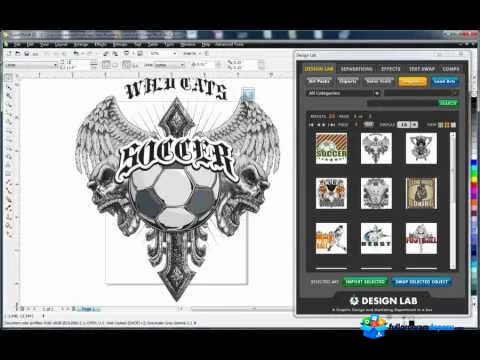480x360 pixels.
Task: Open the Text Swap tab
Action: (422, 69)
